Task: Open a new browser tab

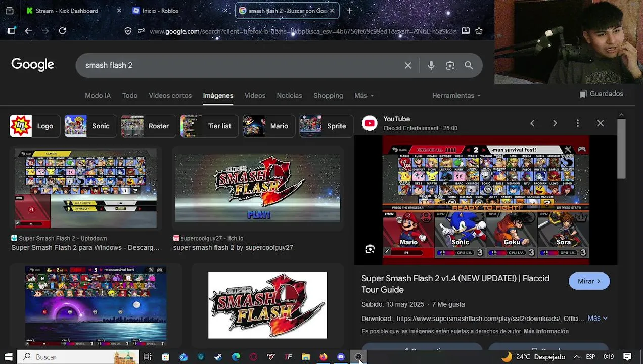Action: (x=349, y=11)
